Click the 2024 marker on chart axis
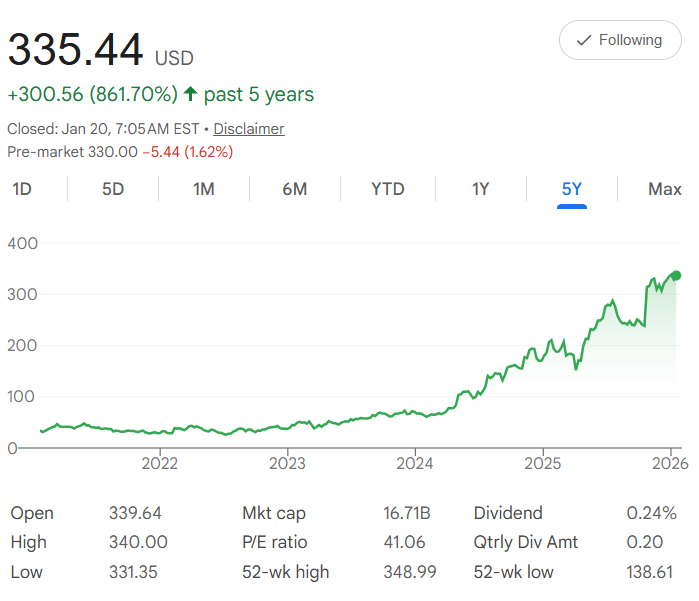This screenshot has height=601, width=699. coord(414,463)
